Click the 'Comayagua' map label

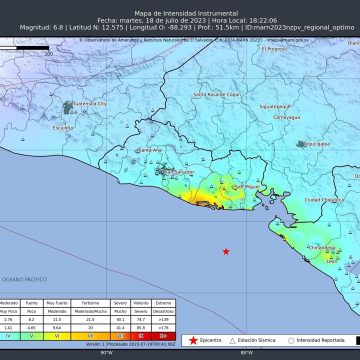pyautogui.click(x=287, y=117)
